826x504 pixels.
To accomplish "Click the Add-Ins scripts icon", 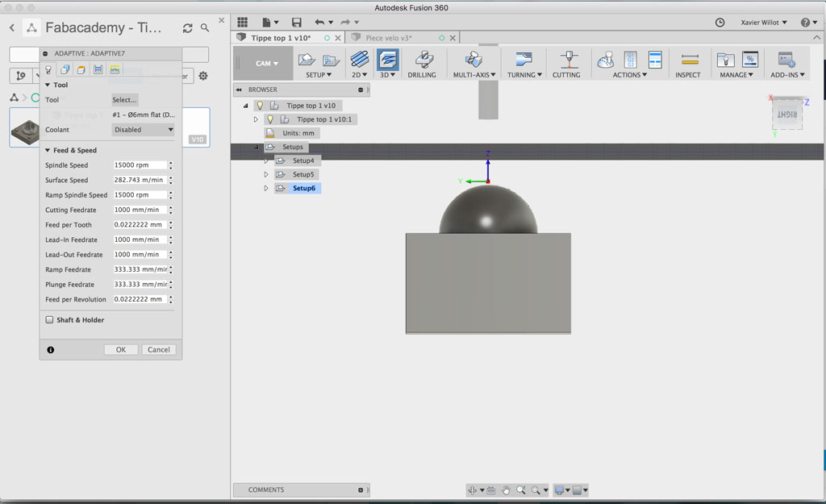I will (786, 60).
